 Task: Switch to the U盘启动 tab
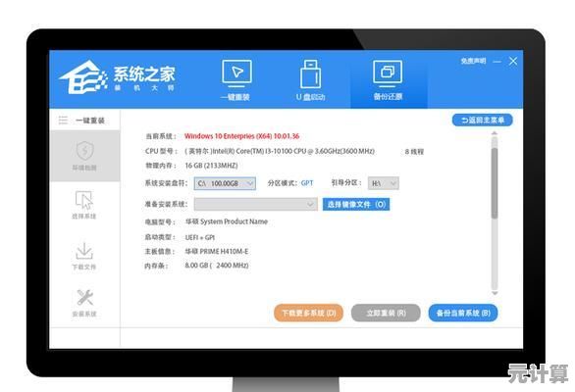tap(311, 80)
